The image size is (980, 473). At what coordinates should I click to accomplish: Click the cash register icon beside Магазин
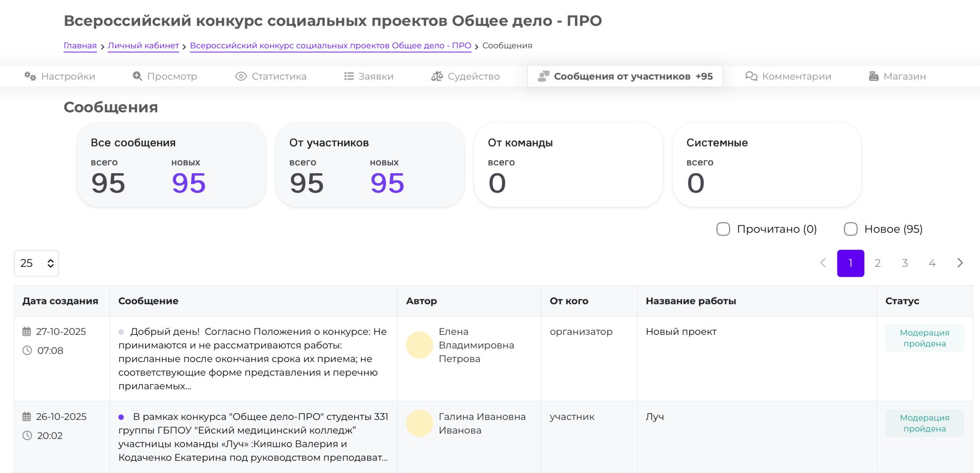[x=873, y=76]
